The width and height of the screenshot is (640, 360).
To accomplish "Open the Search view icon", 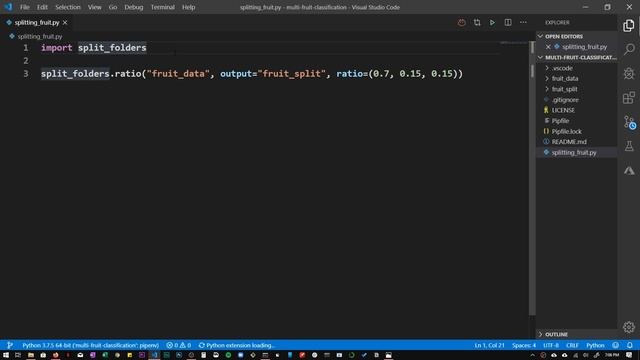I will (x=629, y=49).
